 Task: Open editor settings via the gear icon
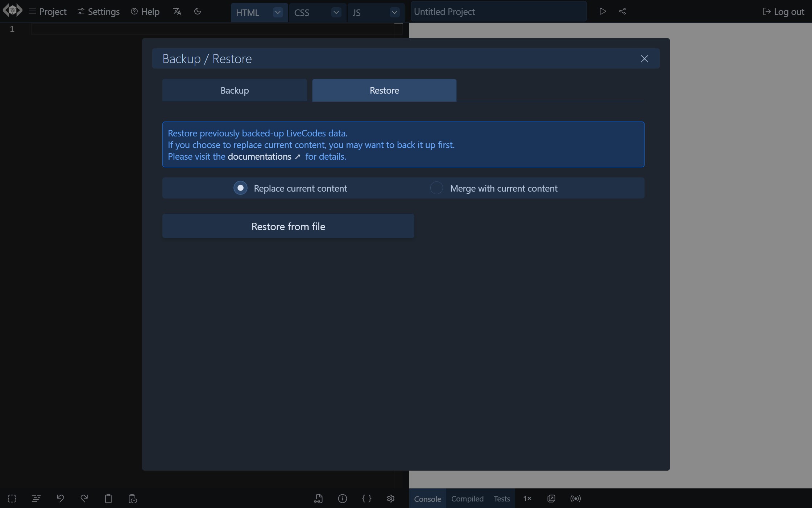coord(390,499)
